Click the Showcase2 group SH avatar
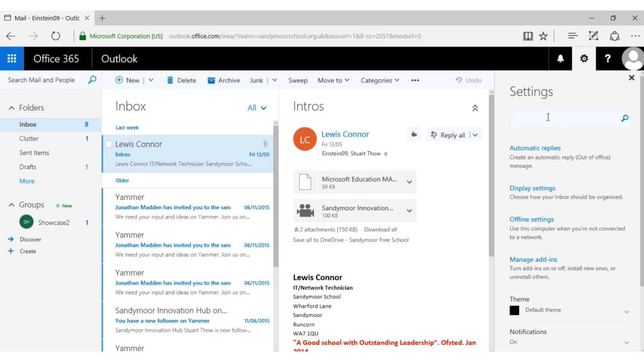This screenshot has height=362, width=644. point(26,222)
